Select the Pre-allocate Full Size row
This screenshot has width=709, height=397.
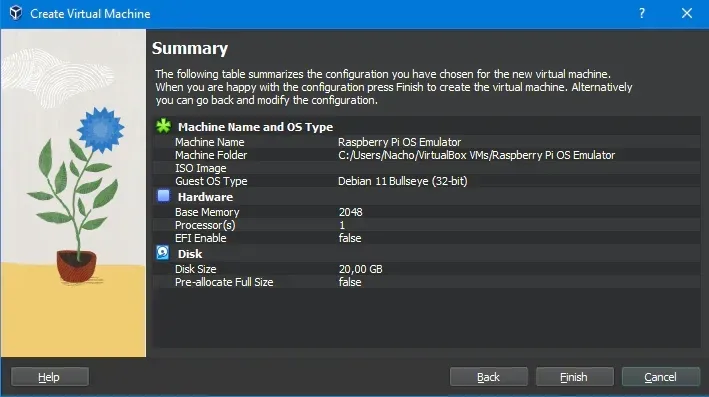point(426,282)
